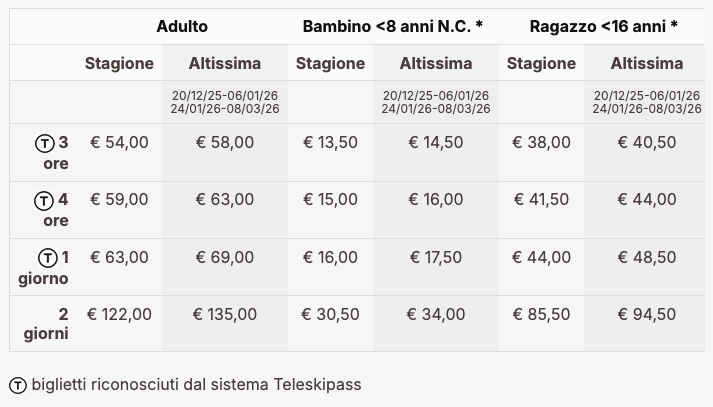The height and width of the screenshot is (407, 713).
Task: Select the € 41,50 Ragazzo 4 ore price
Action: [x=541, y=200]
